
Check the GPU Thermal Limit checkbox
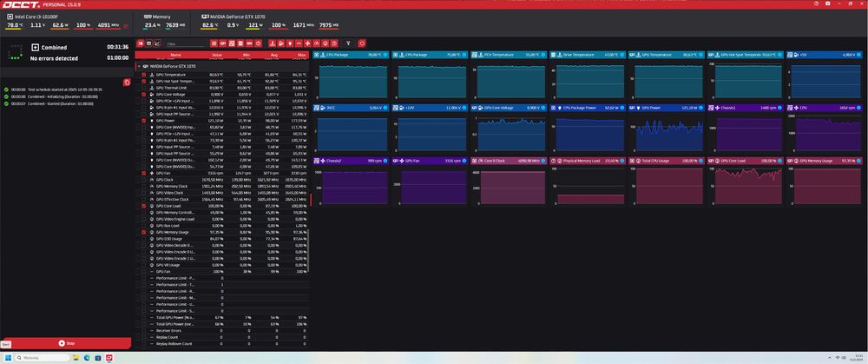click(x=144, y=88)
